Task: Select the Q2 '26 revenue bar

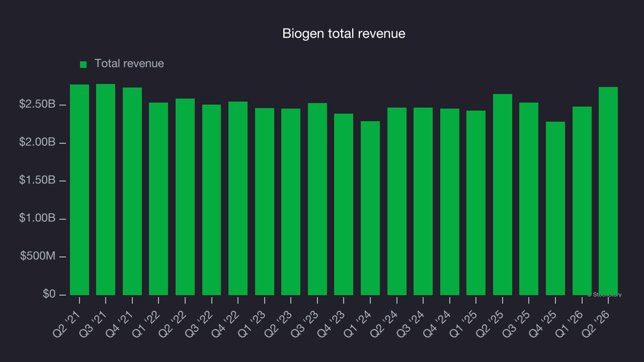Action: tap(608, 191)
